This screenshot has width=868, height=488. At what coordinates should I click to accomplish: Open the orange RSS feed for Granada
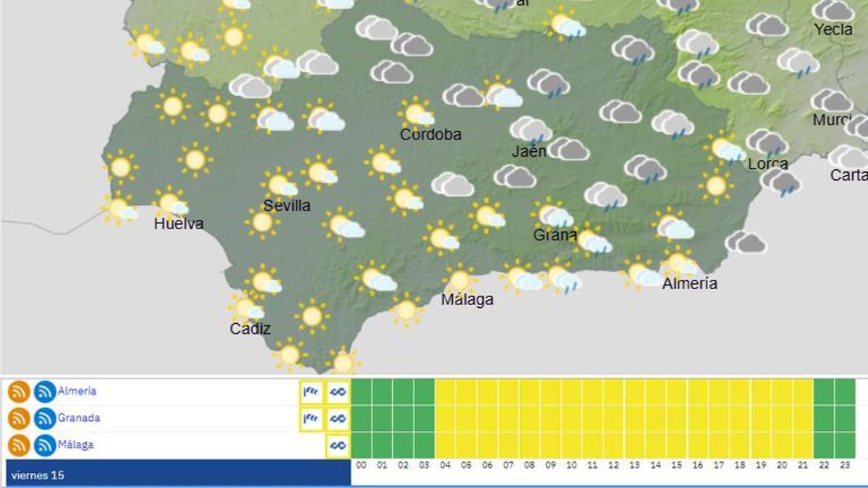(20, 419)
